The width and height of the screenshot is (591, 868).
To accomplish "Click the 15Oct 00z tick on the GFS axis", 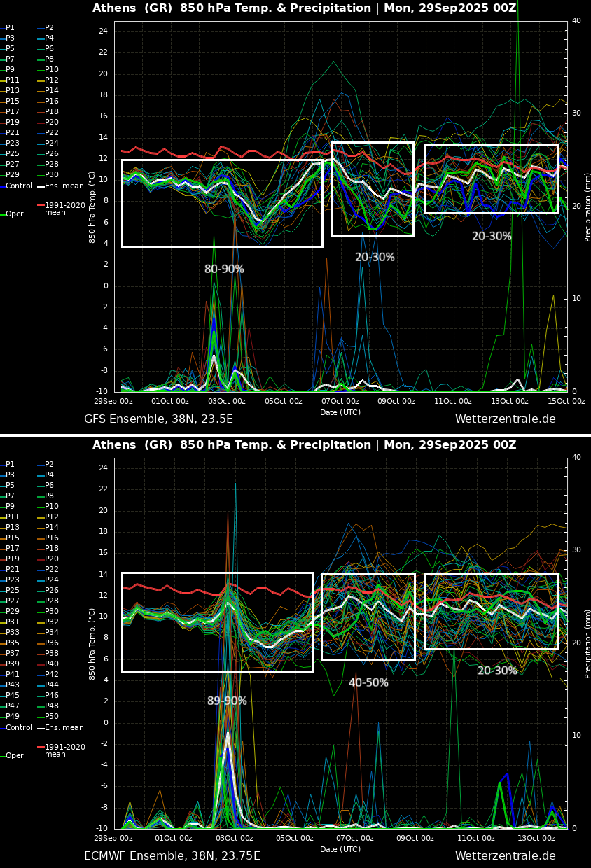I will 566,402.
